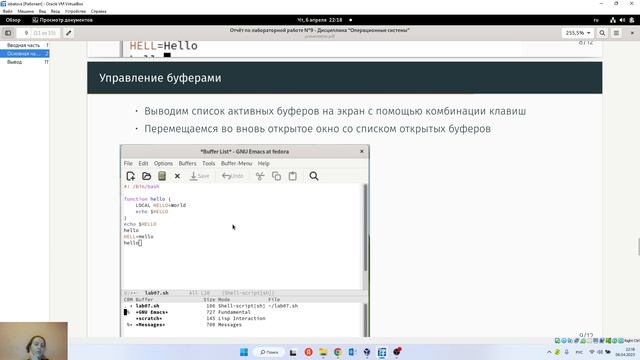Switch the 'РУС' input language indicator
Image resolution: width=640 pixels, height=360 pixels.
(579, 352)
